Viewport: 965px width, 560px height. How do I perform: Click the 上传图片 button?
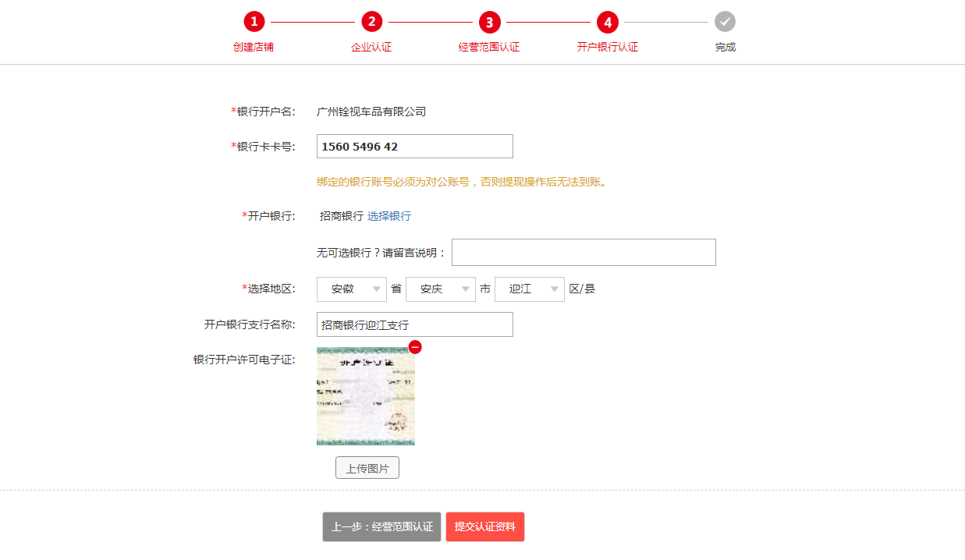point(367,468)
